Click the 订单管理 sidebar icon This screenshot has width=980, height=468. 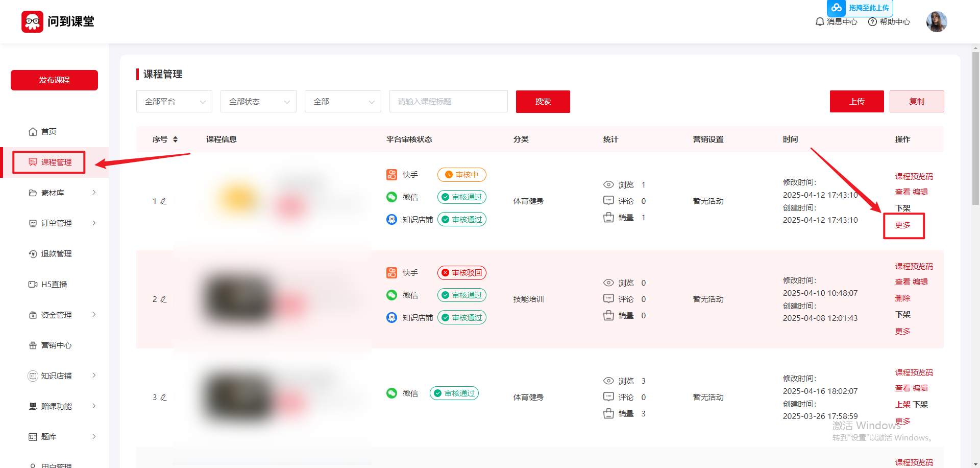[x=33, y=223]
